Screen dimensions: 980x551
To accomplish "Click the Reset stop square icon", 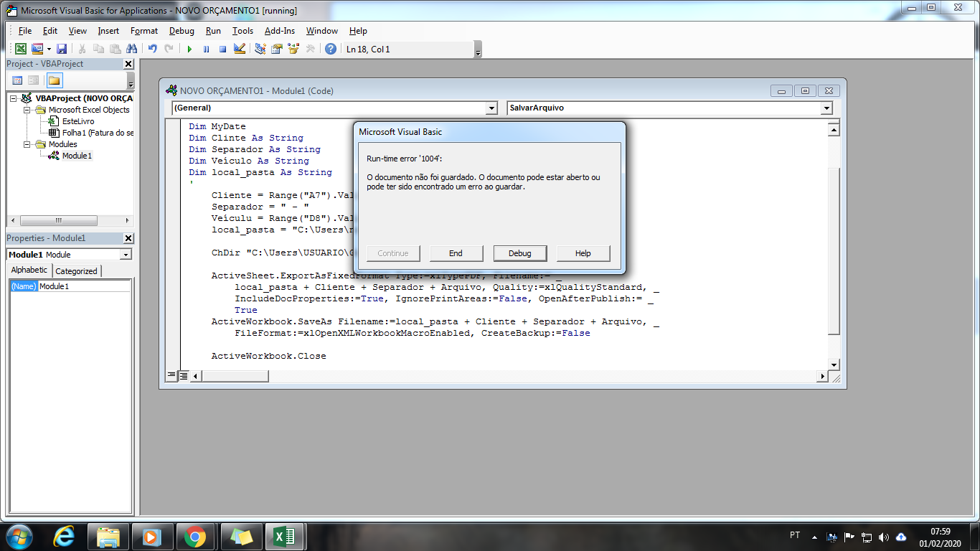I will [x=222, y=49].
